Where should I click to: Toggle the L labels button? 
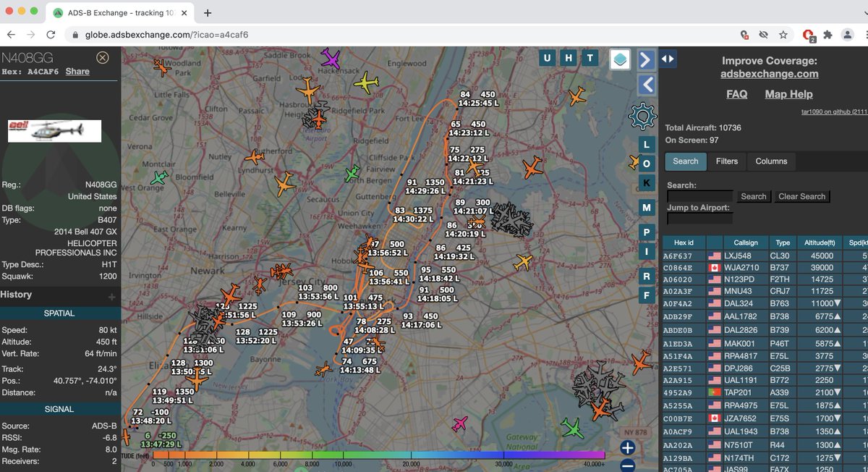tap(647, 145)
